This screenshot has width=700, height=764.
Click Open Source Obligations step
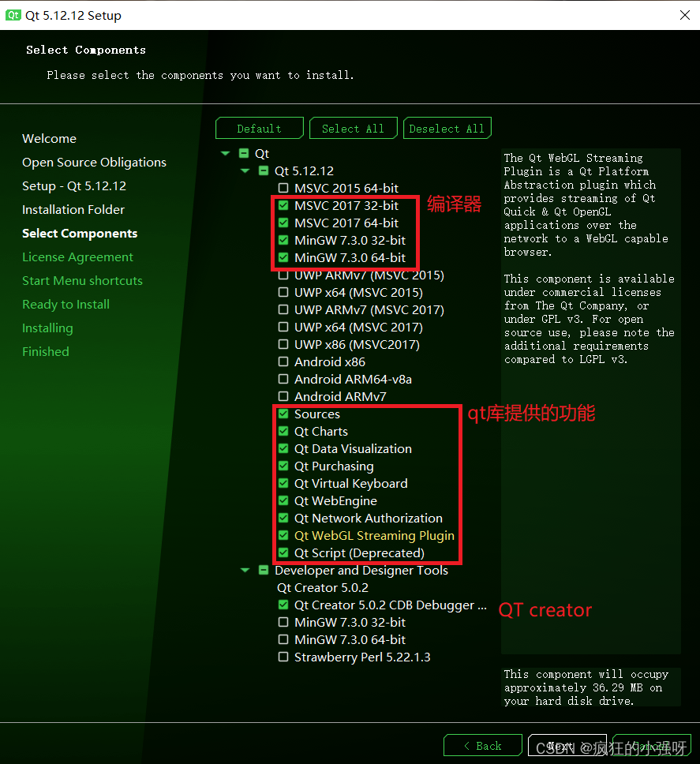pyautogui.click(x=94, y=163)
